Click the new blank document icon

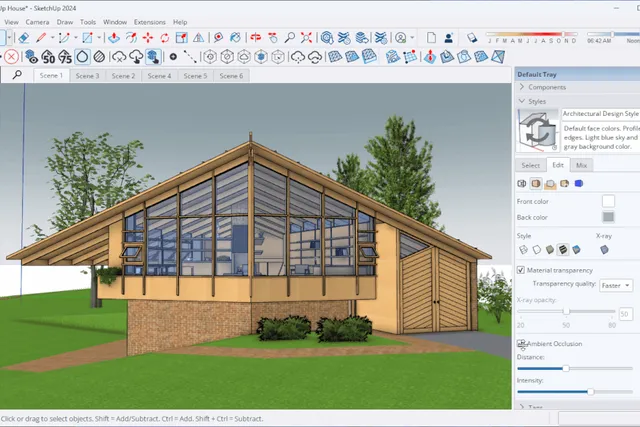pyautogui.click(x=431, y=38)
